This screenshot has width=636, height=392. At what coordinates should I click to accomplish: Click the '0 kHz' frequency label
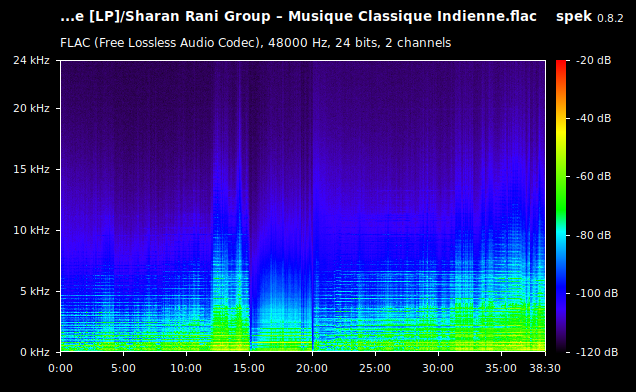[x=35, y=352]
